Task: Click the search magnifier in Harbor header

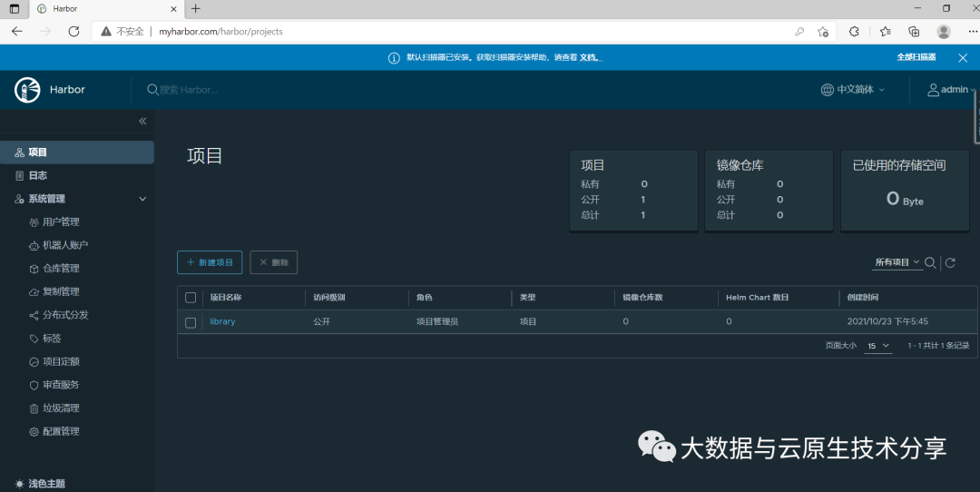Action: tap(152, 90)
